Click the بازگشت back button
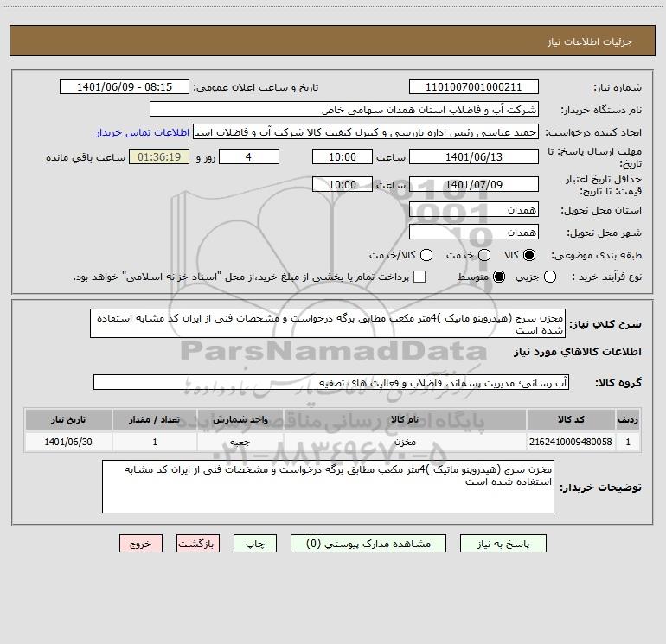Screen dimensions: 666x644 click(x=198, y=544)
